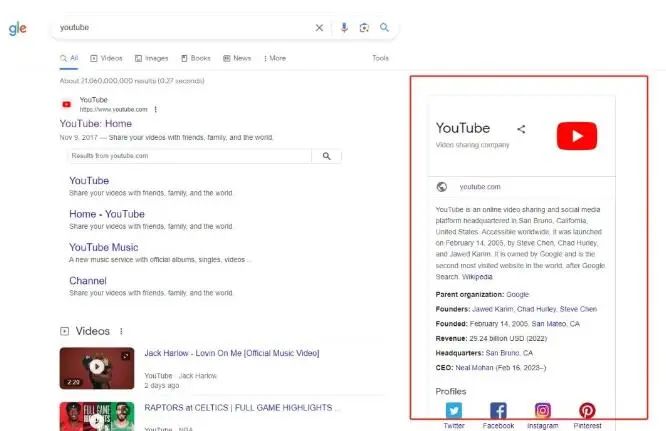Click the About 21,060,000,000 results text
The image size is (666, 431).
[132, 81]
